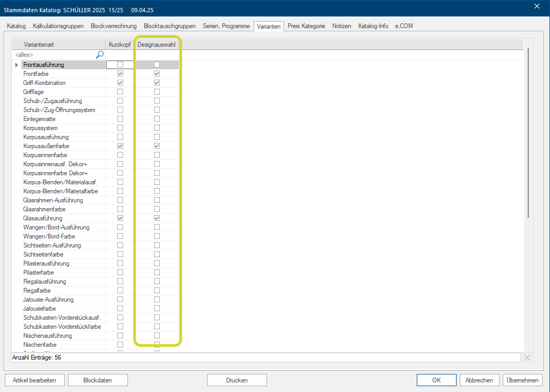Switch to the Kalkulationsgruppen tab
The width and height of the screenshot is (550, 392).
[58, 26]
